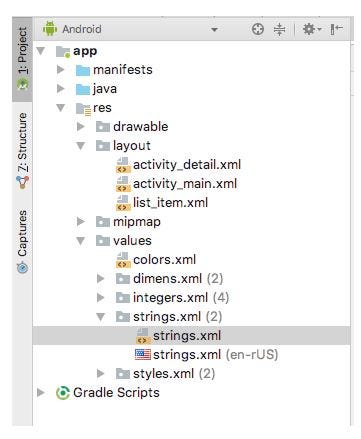Screen dimensions: 361x439
Task: Select the layout folder name
Action: [x=132, y=146]
